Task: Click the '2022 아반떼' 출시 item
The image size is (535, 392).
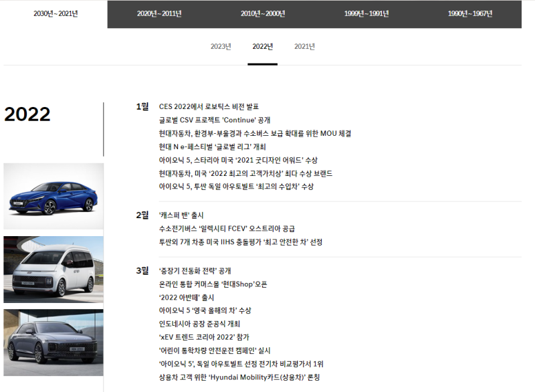Action: (186, 298)
